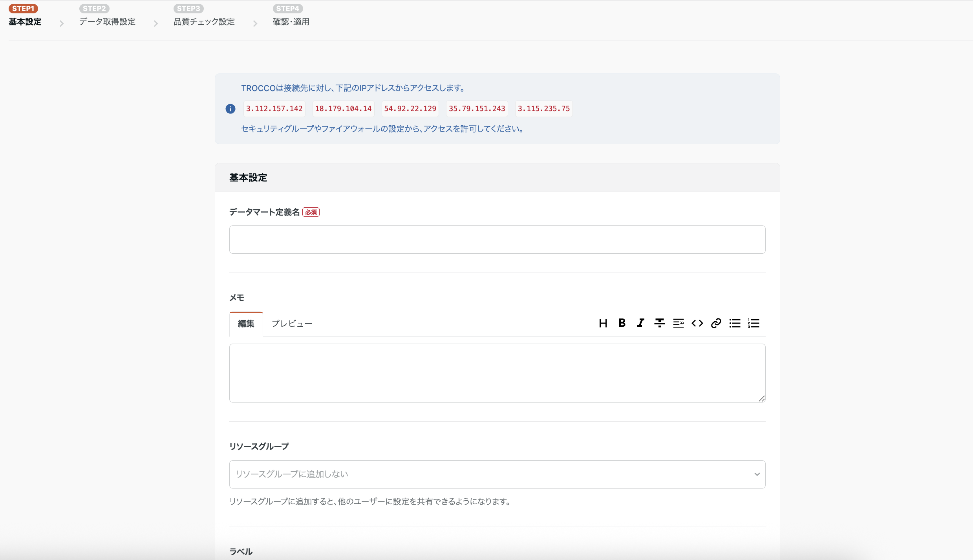This screenshot has height=560, width=973.
Task: Select IP address 3.115.235.75
Action: 544,109
